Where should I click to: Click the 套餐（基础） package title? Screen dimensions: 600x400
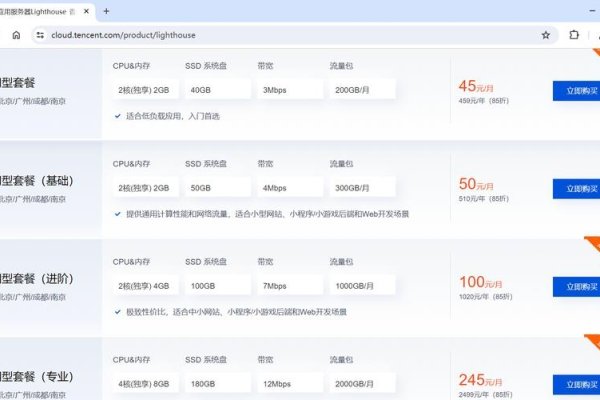click(36, 181)
